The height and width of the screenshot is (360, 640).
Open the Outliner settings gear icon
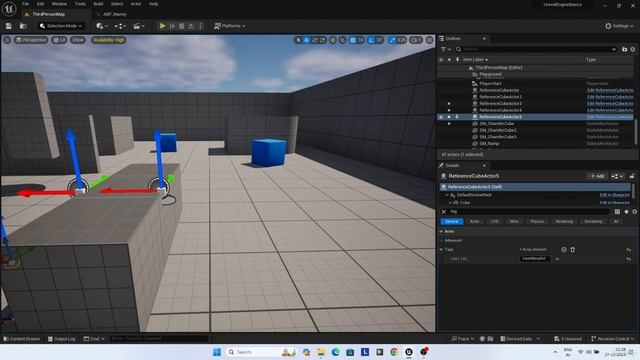(x=633, y=49)
